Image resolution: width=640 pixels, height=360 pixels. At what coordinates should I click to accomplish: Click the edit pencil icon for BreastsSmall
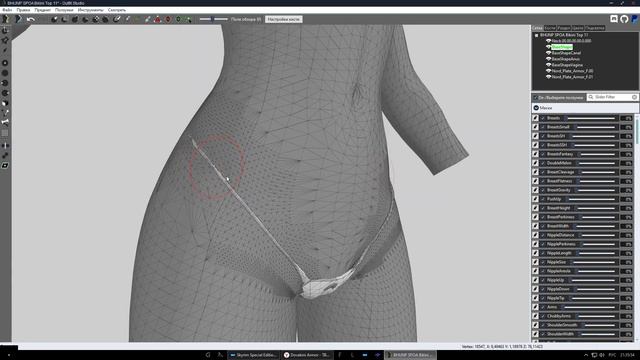click(536, 127)
